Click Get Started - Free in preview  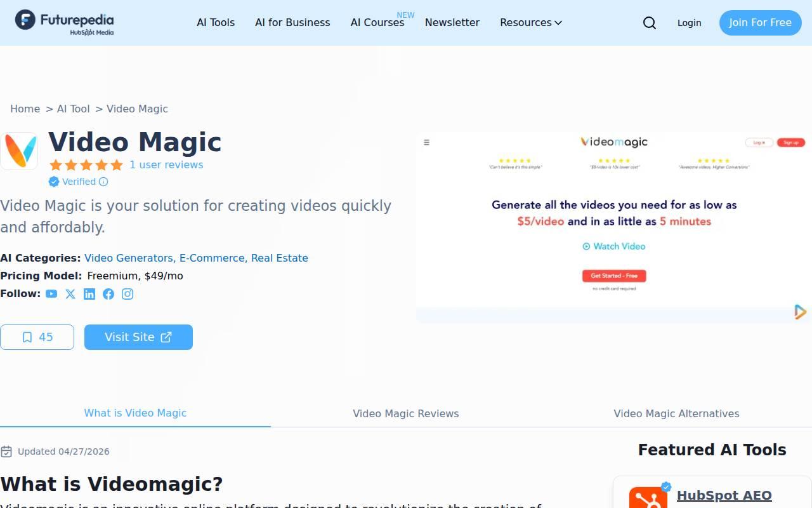(614, 276)
